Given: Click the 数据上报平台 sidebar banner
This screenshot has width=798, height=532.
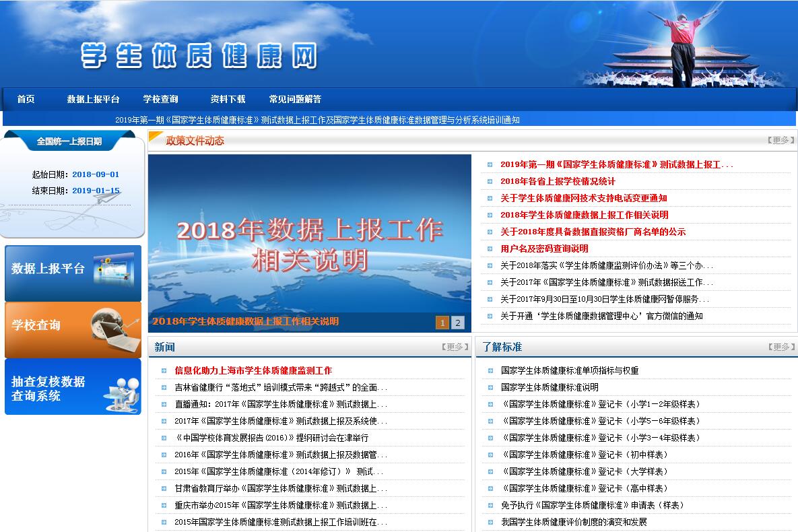Looking at the screenshot, I should pos(73,273).
